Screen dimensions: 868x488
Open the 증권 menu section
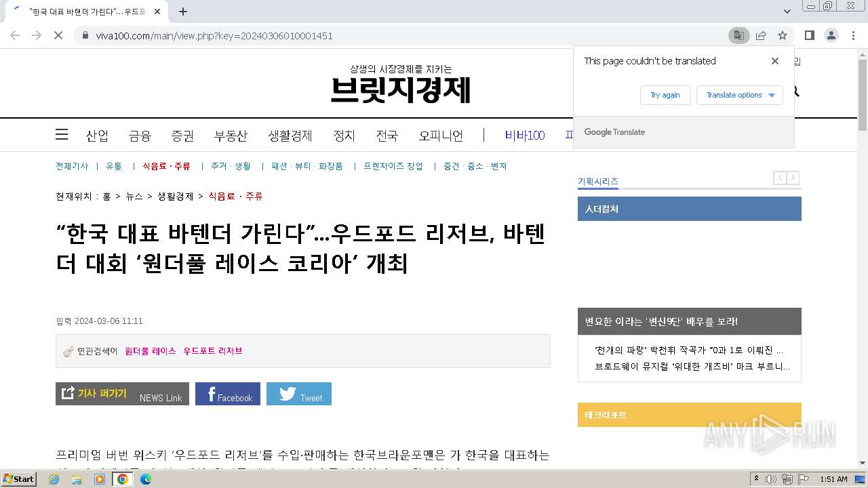[x=182, y=136]
